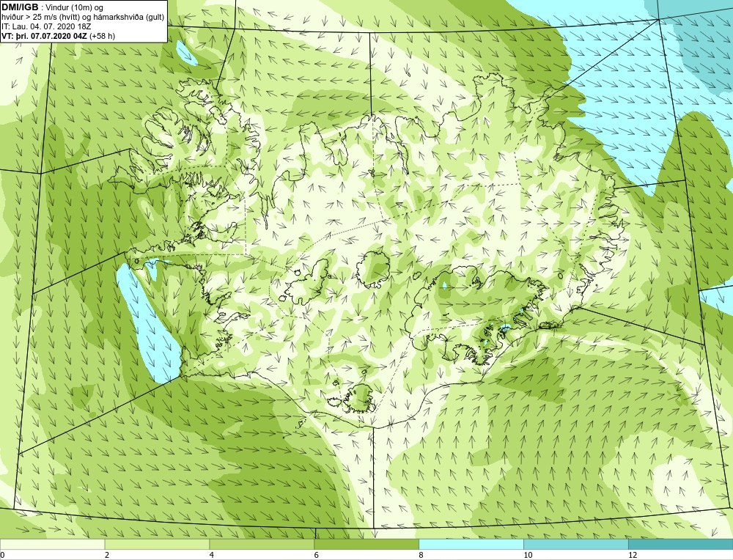Click the 6–8 m/s legend color band

pos(366,544)
